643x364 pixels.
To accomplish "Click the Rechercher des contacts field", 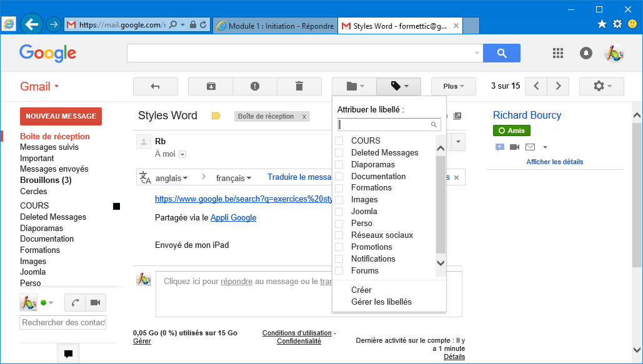I will 62,323.
